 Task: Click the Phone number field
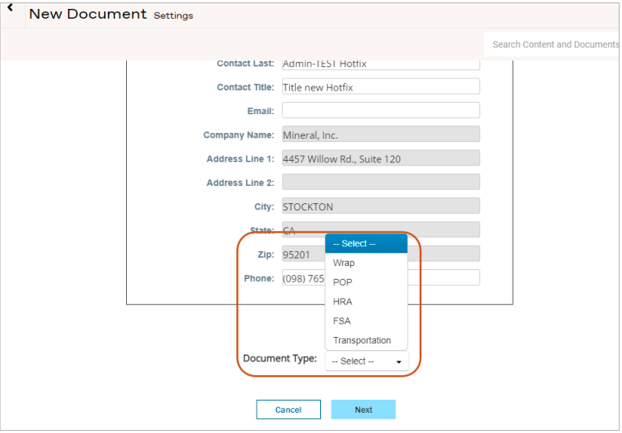pyautogui.click(x=381, y=278)
